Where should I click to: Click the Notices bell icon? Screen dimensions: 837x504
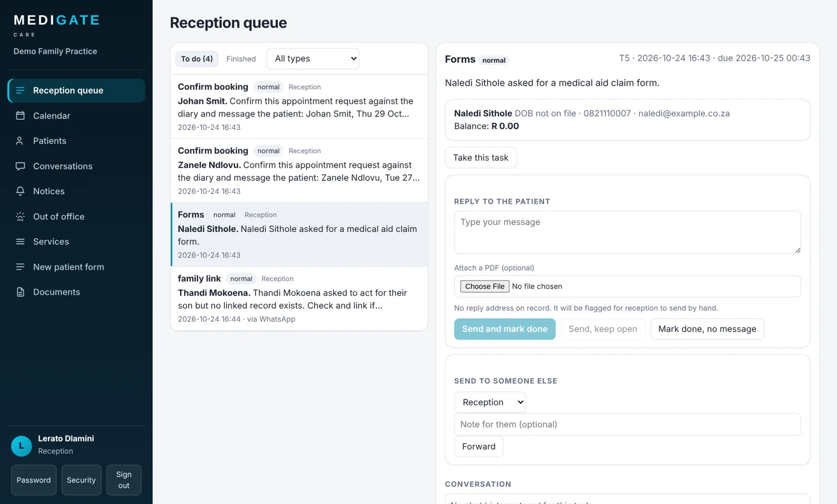pyautogui.click(x=20, y=191)
